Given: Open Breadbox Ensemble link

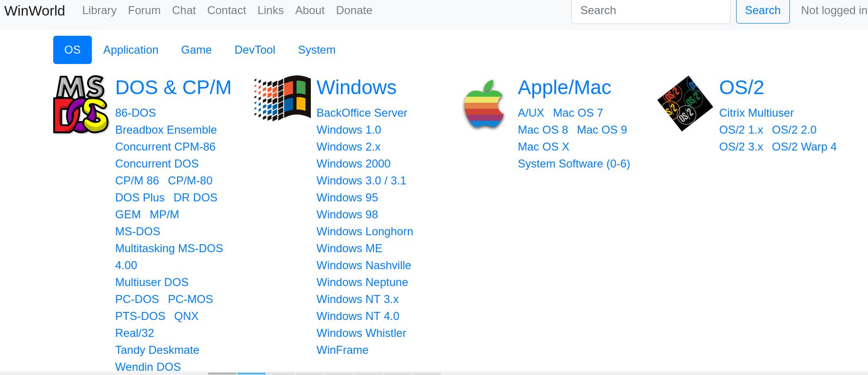Looking at the screenshot, I should click(x=166, y=130).
